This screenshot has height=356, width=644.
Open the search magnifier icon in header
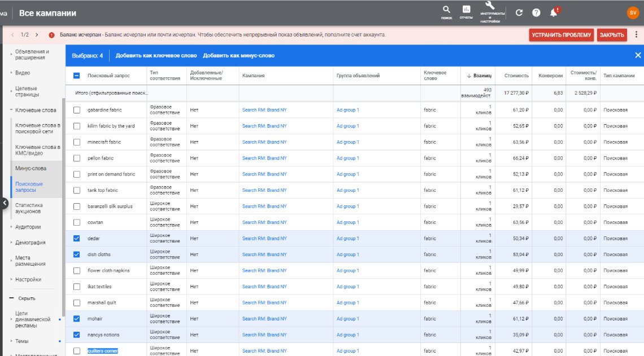click(446, 11)
